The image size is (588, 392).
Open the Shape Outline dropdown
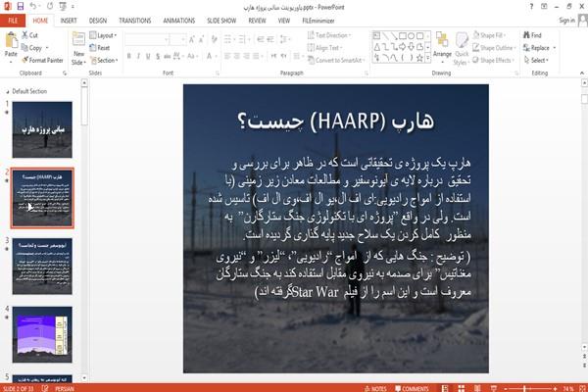pos(494,48)
